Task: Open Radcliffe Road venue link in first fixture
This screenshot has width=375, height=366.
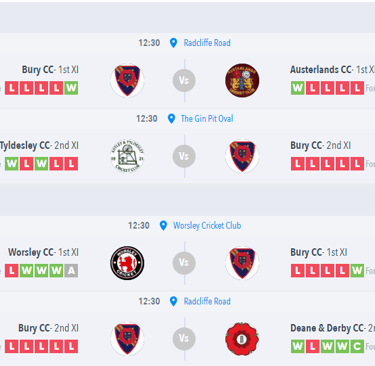Action: [207, 43]
